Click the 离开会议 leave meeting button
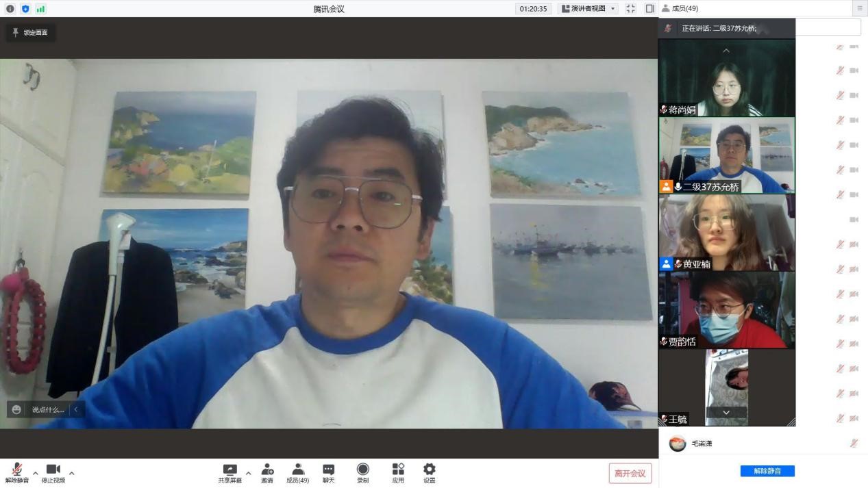Viewport: 868px width, 488px height. tap(630, 474)
